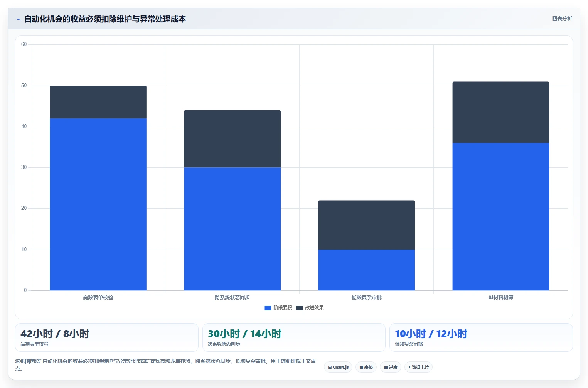The image size is (588, 388).
Task: Click the y-axis value 0
Action: click(x=25, y=290)
